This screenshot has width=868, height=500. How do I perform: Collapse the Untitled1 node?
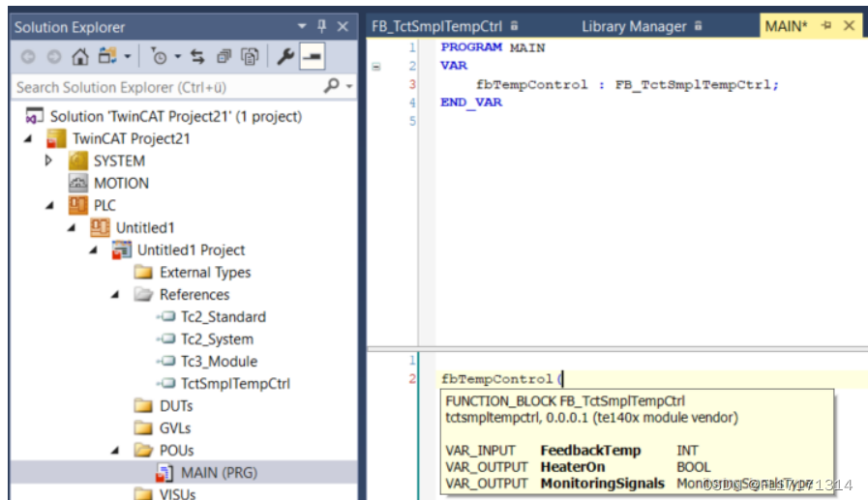pyautogui.click(x=72, y=227)
